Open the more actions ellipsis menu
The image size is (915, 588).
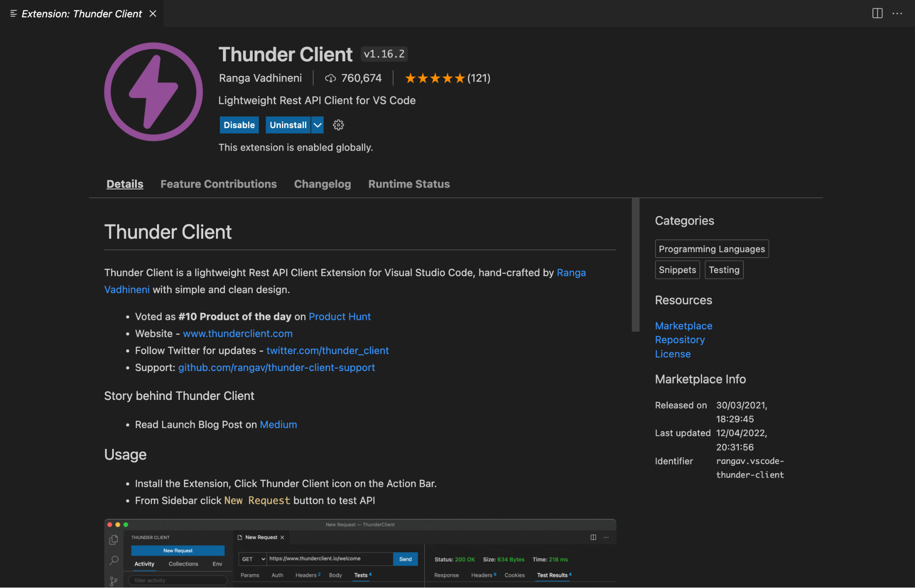(897, 13)
